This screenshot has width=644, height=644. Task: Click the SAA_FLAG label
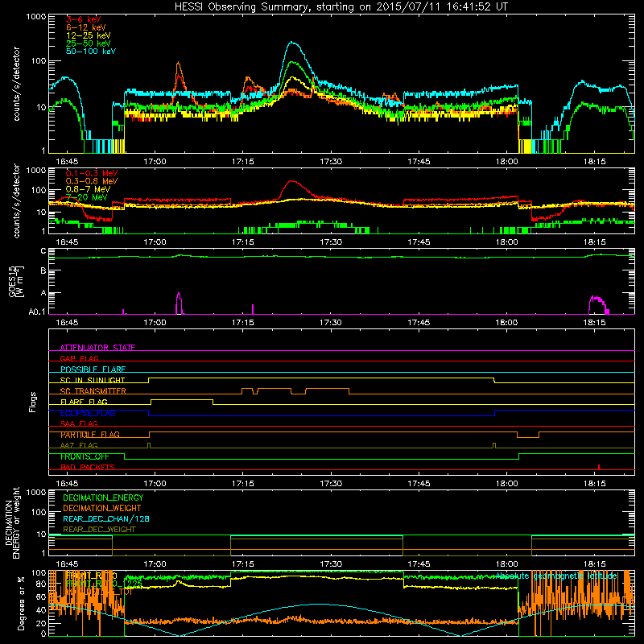[79, 423]
